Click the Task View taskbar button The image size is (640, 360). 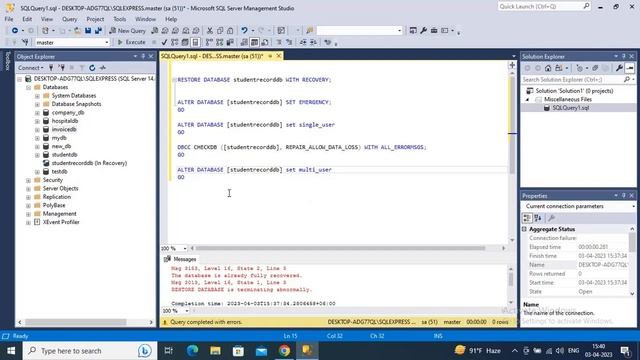169,351
